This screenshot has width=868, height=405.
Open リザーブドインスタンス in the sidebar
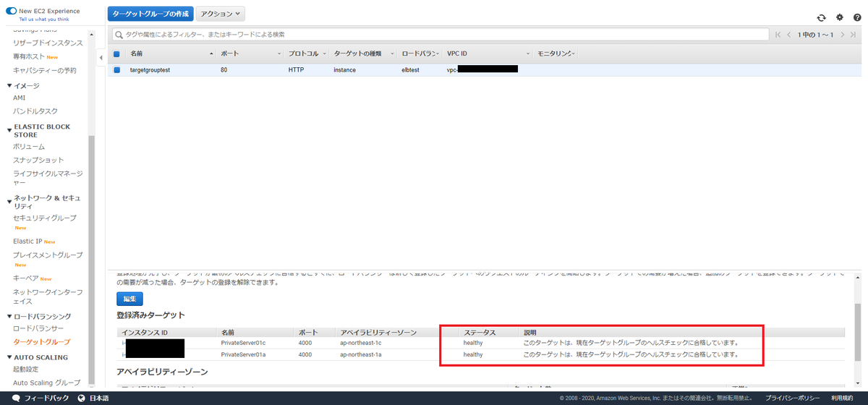click(48, 43)
